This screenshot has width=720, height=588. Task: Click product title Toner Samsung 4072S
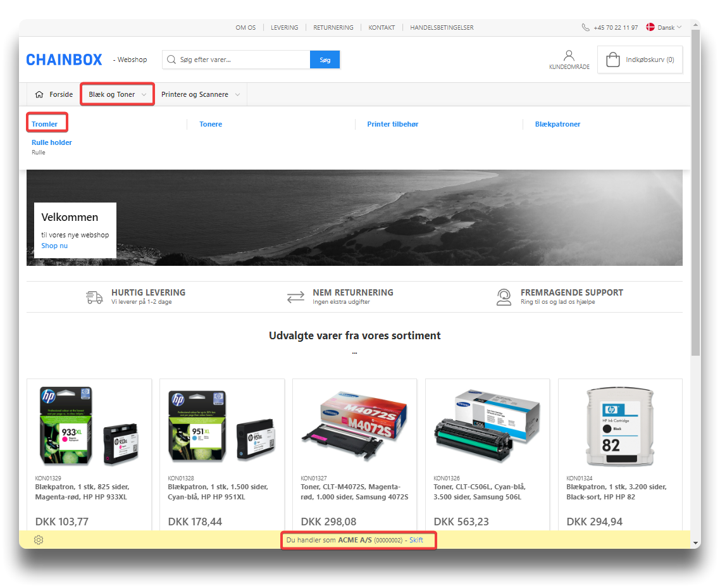[x=354, y=492]
